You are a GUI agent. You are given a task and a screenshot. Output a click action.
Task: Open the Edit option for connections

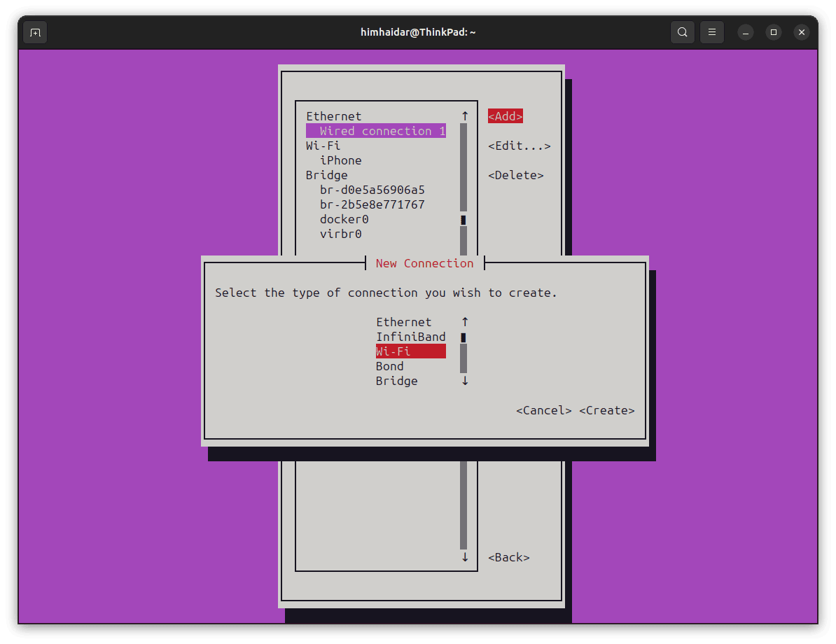(520, 146)
